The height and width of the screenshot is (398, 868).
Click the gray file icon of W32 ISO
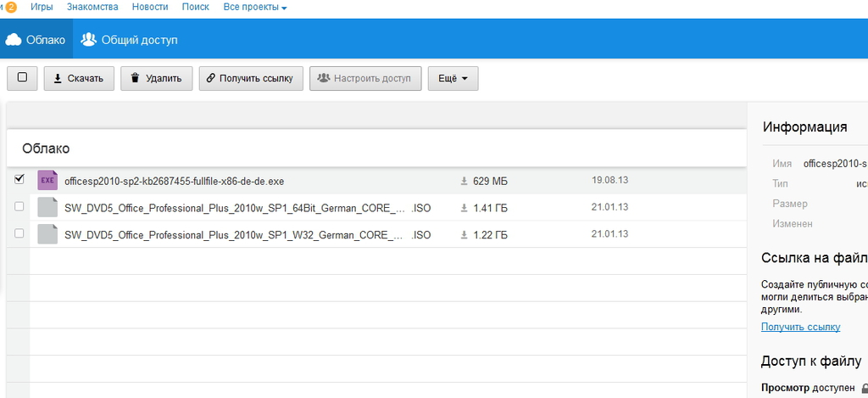pos(47,234)
